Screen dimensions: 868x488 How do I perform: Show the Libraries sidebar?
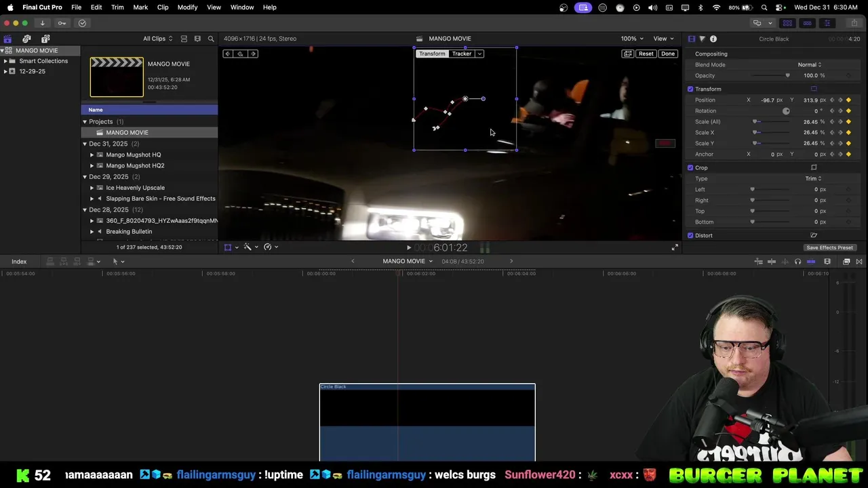[7, 39]
